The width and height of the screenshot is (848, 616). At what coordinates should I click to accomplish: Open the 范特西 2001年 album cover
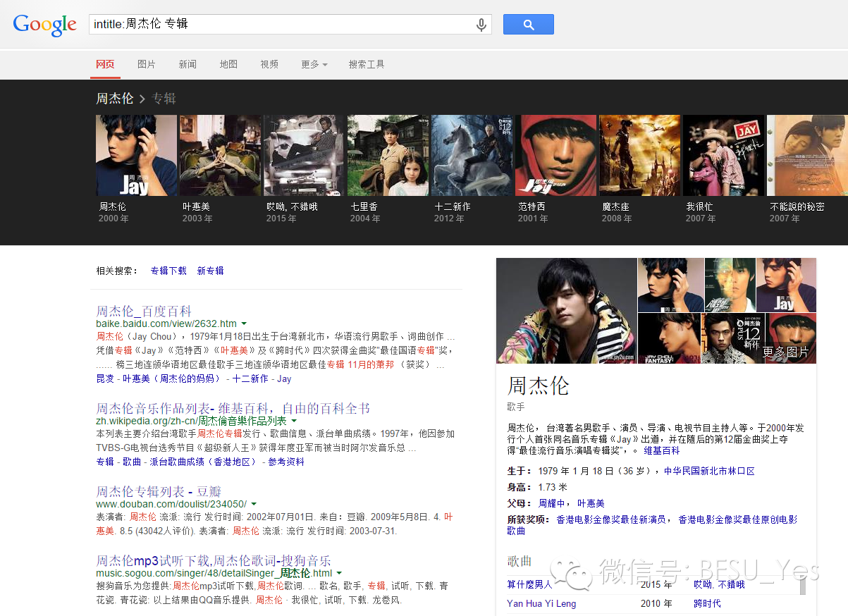pos(555,156)
